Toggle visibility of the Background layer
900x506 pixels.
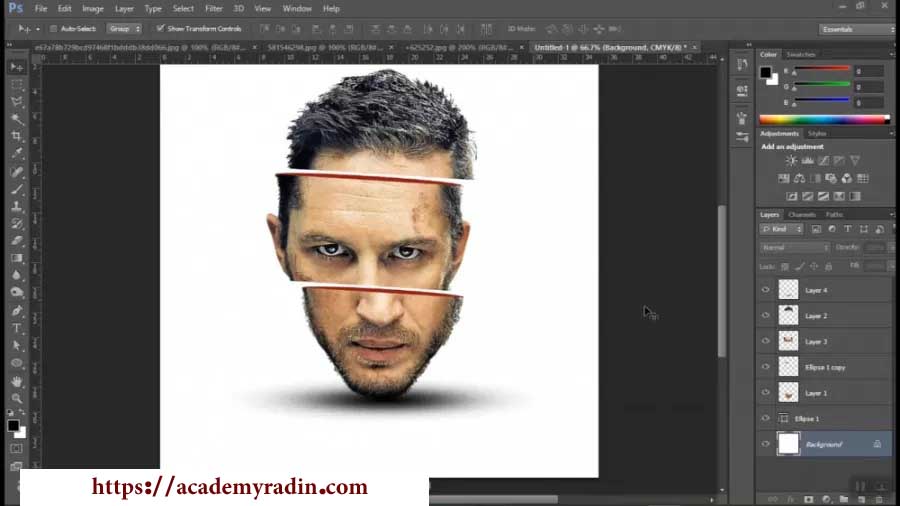pyautogui.click(x=766, y=444)
